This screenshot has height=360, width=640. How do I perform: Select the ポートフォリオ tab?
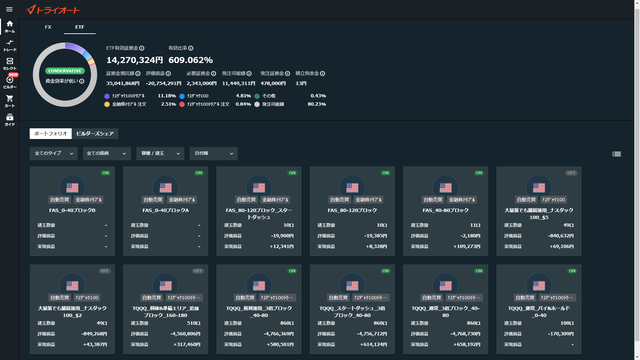51,133
